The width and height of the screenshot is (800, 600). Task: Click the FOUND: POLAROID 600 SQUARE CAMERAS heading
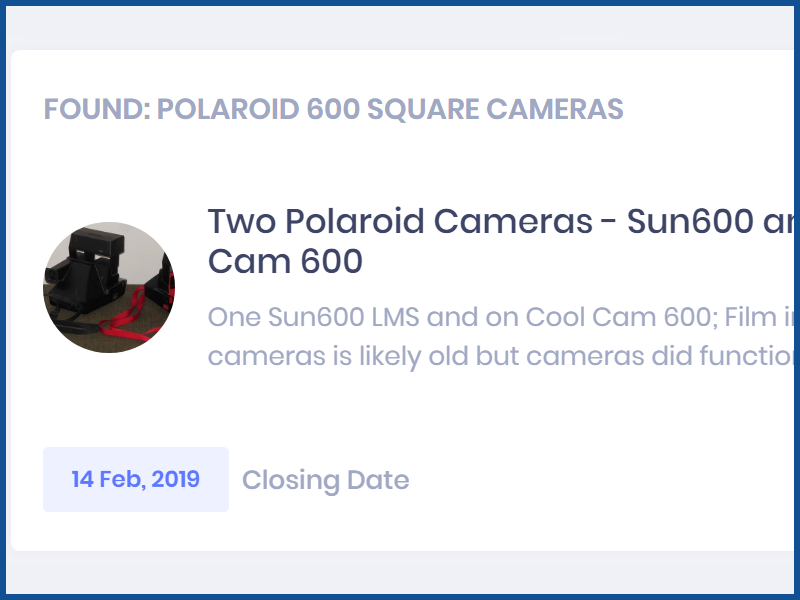[334, 108]
